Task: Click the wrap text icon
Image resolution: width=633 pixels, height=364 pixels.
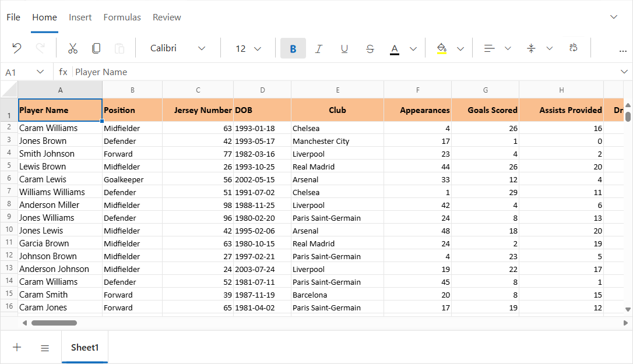Action: (x=573, y=48)
